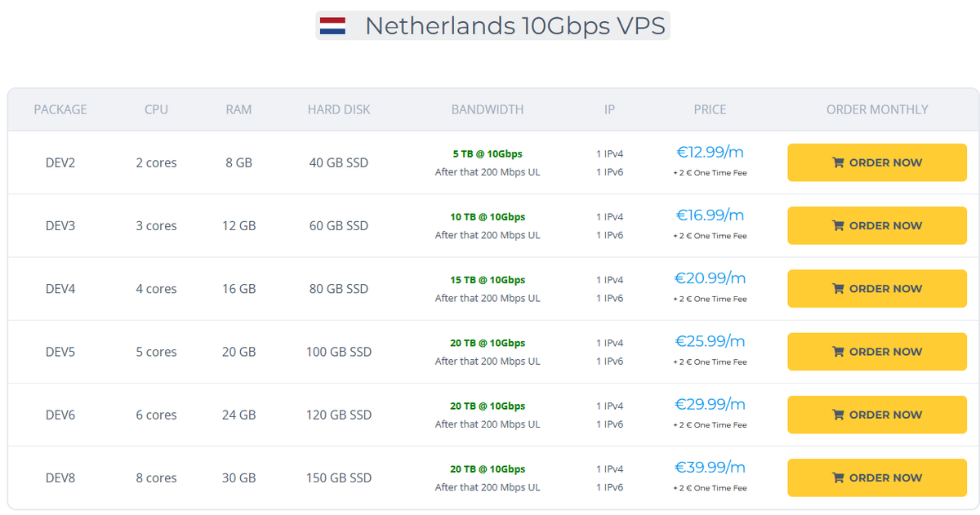Click the cart icon in DEV2 order button
This screenshot has height=515, width=980.
click(x=838, y=162)
